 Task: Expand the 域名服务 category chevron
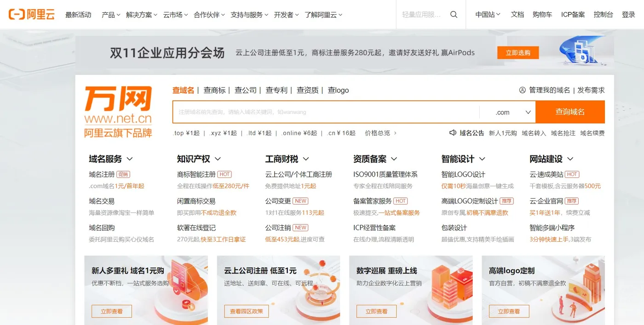[x=130, y=159]
